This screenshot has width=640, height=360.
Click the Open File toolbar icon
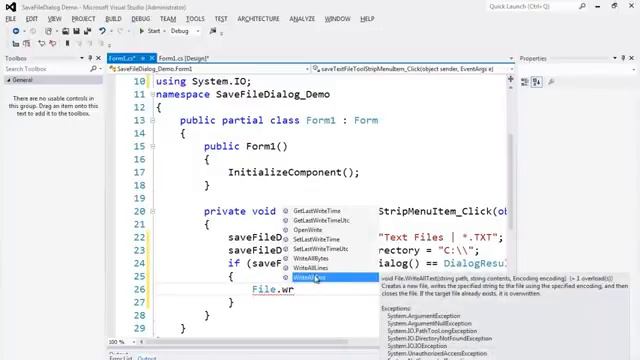65,31
